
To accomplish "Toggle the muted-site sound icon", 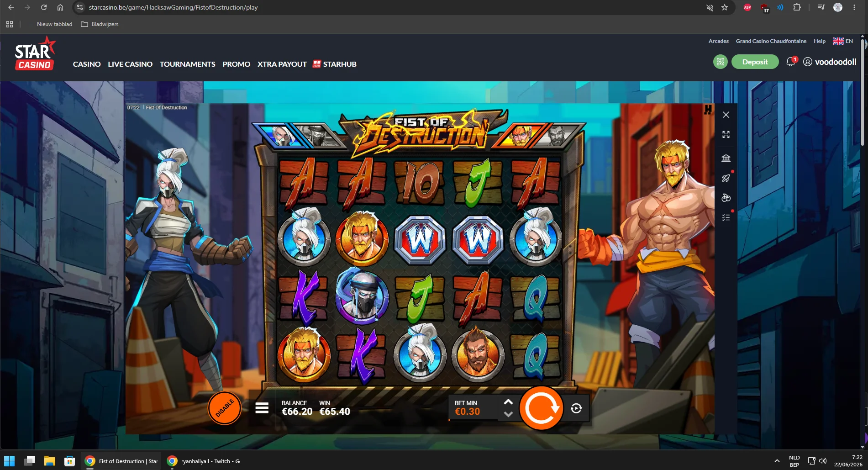I will [x=710, y=7].
